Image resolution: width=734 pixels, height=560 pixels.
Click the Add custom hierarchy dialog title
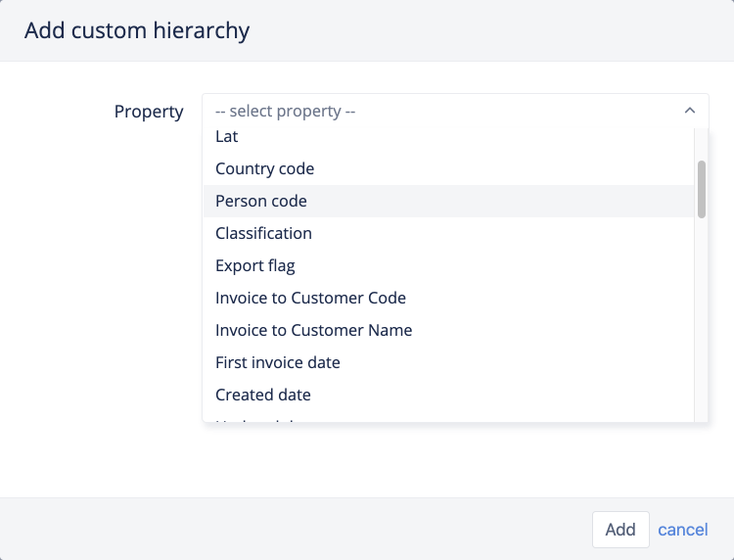137,30
